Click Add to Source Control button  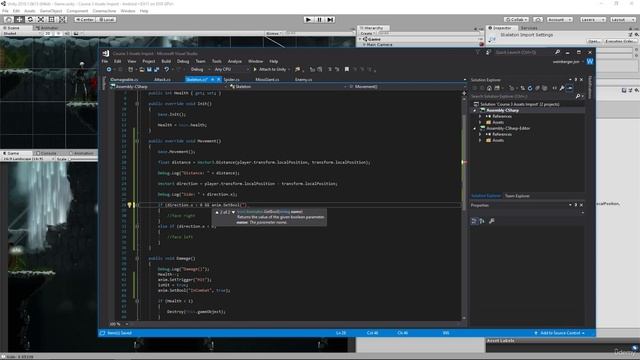point(560,333)
